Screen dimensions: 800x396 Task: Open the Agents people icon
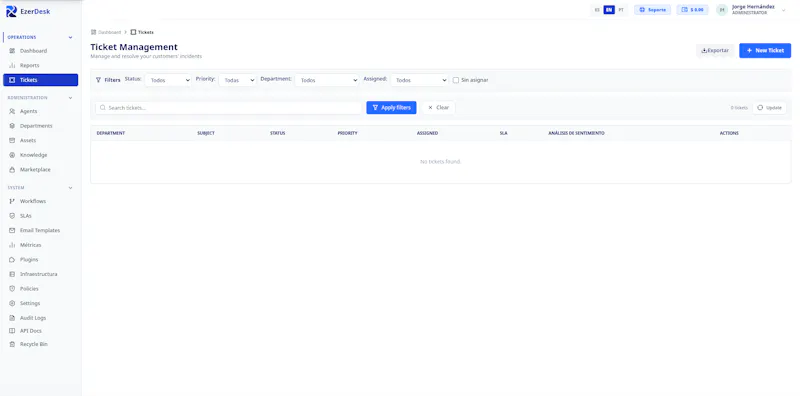(x=12, y=111)
